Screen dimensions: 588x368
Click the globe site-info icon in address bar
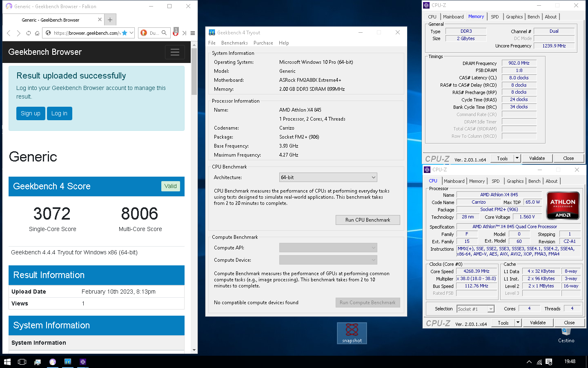[x=49, y=33]
